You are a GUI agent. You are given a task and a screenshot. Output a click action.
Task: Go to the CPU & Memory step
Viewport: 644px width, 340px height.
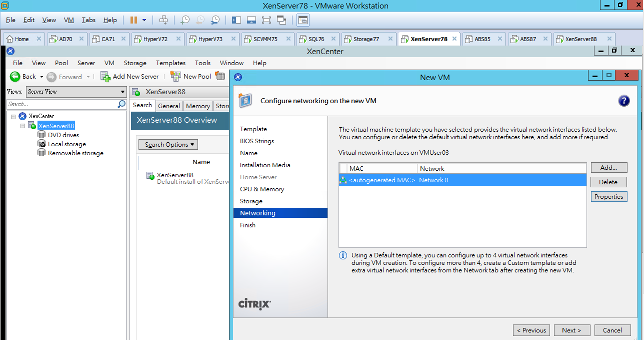click(262, 189)
